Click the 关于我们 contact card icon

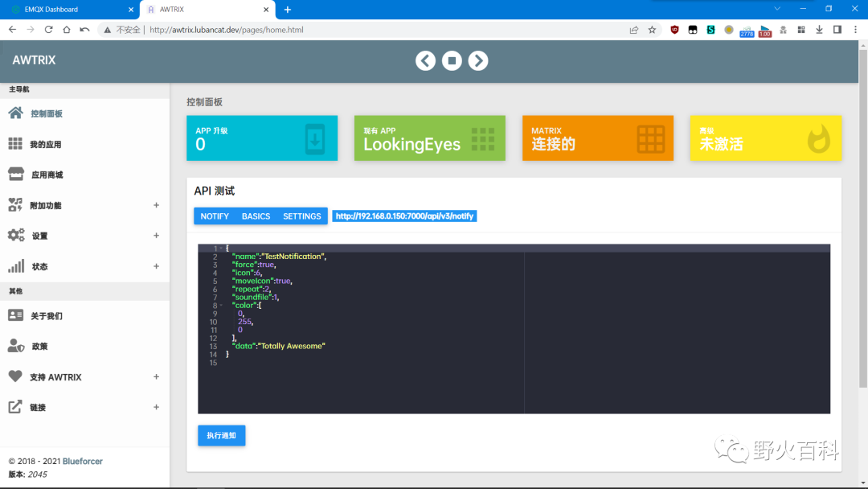tap(15, 315)
